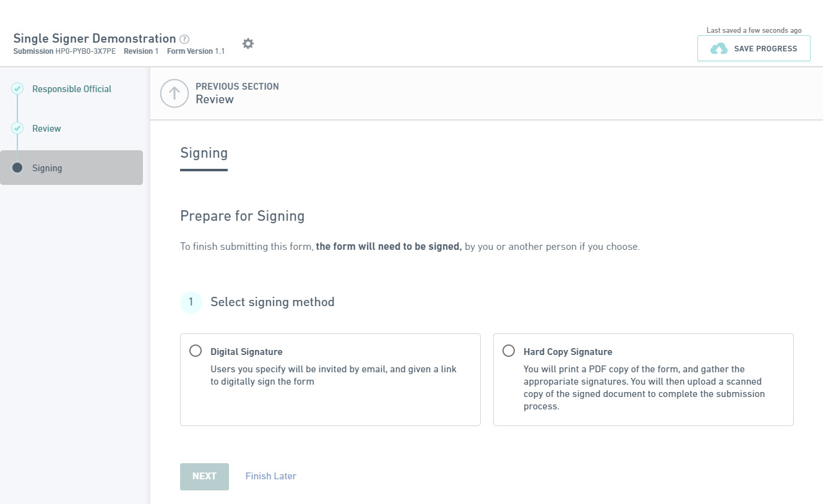Image resolution: width=823 pixels, height=504 pixels.
Task: Select the Signing sidebar item
Action: point(72,168)
